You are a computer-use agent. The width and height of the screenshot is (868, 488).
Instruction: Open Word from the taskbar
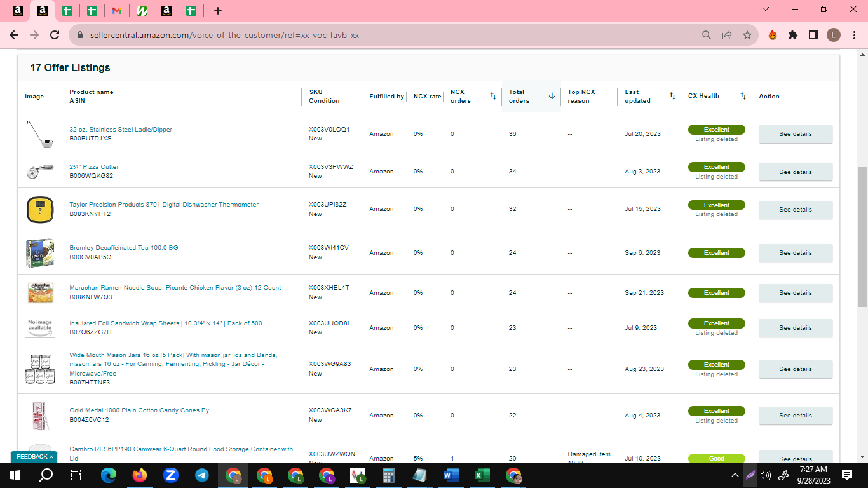451,475
